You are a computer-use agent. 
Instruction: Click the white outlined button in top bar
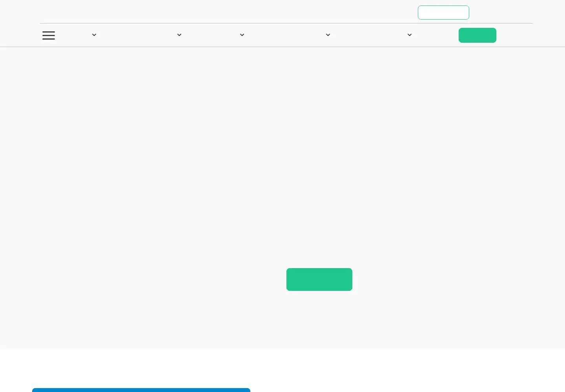(x=443, y=13)
